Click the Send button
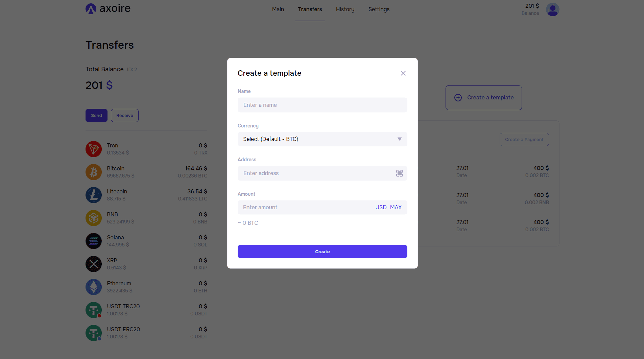The width and height of the screenshot is (644, 359). [x=96, y=116]
